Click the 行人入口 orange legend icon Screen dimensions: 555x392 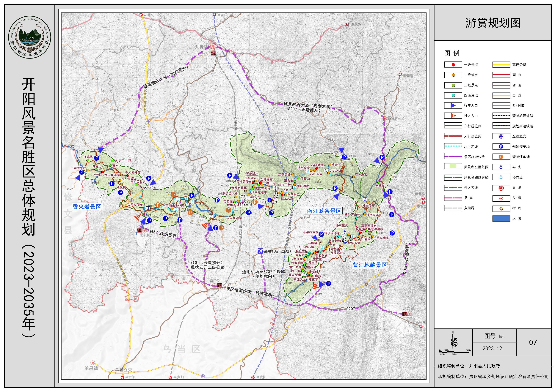click(x=453, y=116)
